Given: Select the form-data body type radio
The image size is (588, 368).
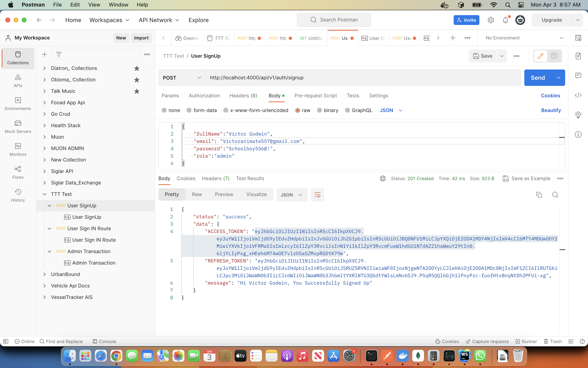Looking at the screenshot, I should 189,110.
